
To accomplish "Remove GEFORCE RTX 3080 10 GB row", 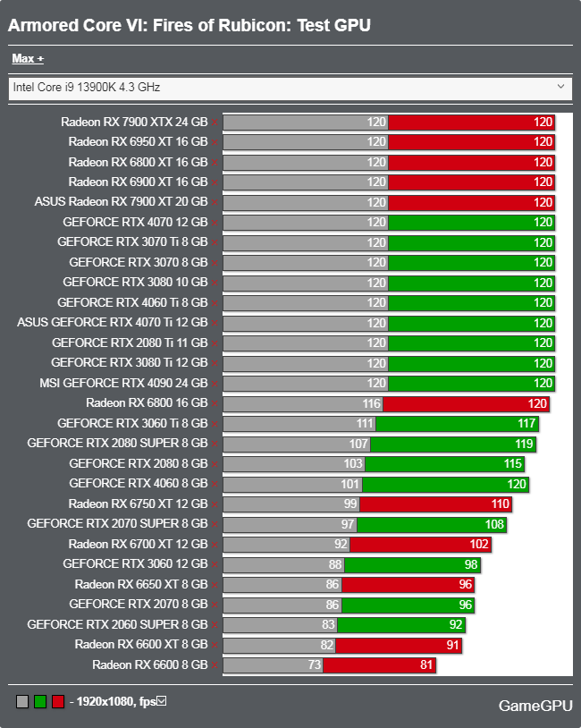I will pyautogui.click(x=215, y=283).
